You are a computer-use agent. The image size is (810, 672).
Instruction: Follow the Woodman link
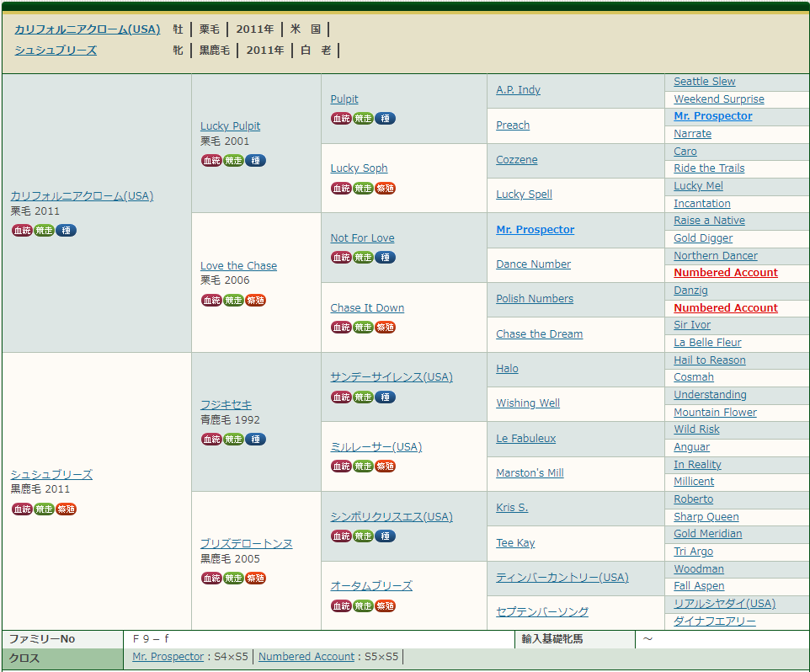pyautogui.click(x=699, y=569)
